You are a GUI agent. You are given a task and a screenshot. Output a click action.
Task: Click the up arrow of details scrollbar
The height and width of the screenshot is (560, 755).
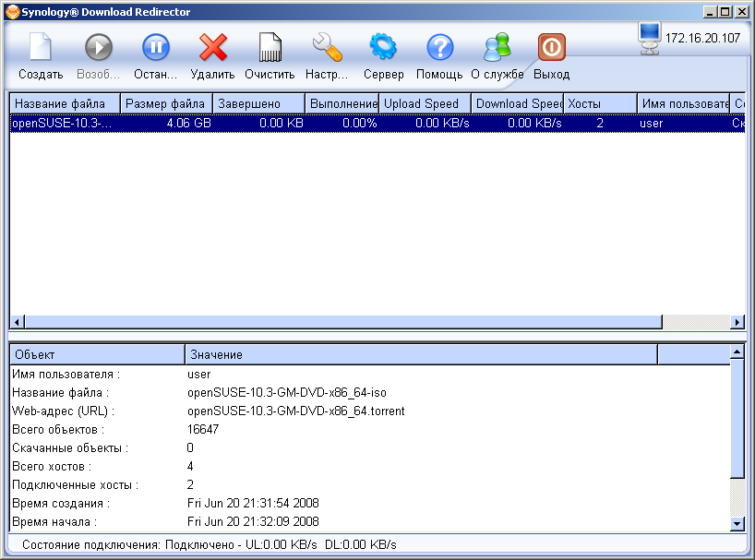[737, 352]
